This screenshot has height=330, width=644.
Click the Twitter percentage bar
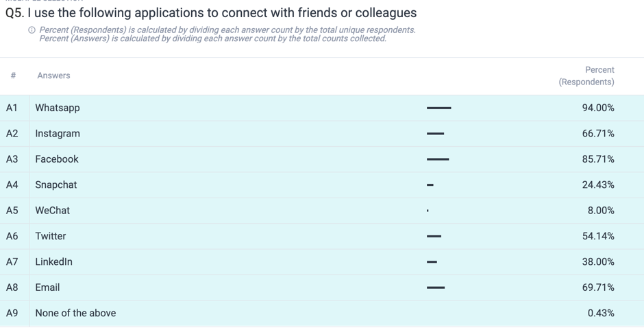tap(434, 236)
